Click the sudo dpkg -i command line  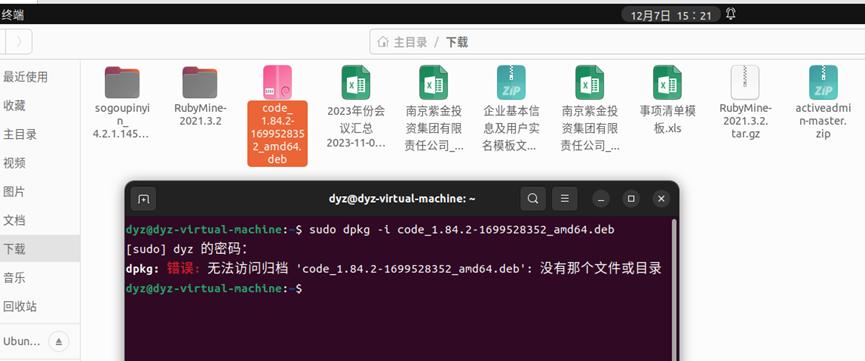point(461,229)
